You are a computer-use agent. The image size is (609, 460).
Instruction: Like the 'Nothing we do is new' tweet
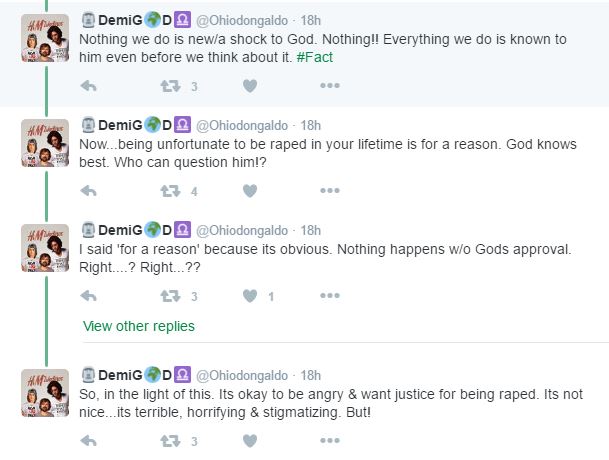[250, 86]
